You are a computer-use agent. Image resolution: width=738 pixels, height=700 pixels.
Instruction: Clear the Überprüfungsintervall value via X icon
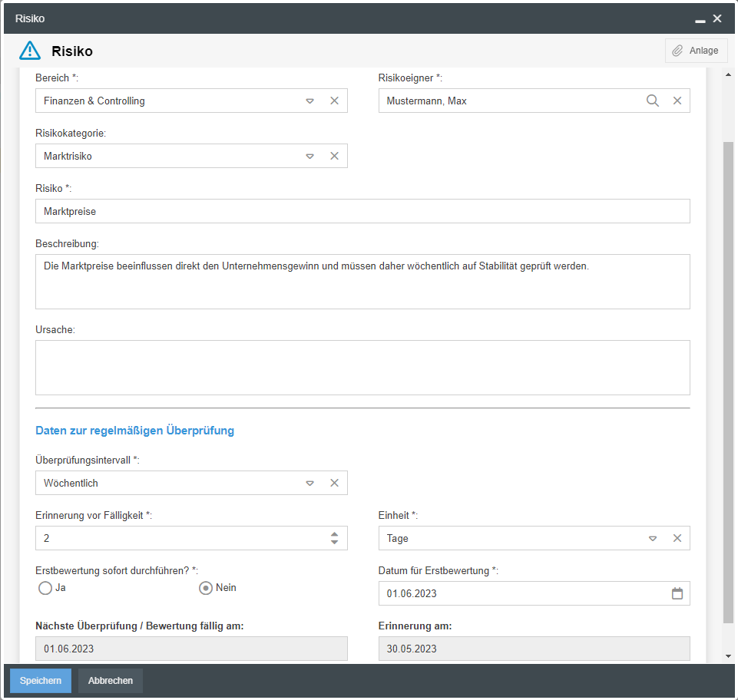click(335, 483)
